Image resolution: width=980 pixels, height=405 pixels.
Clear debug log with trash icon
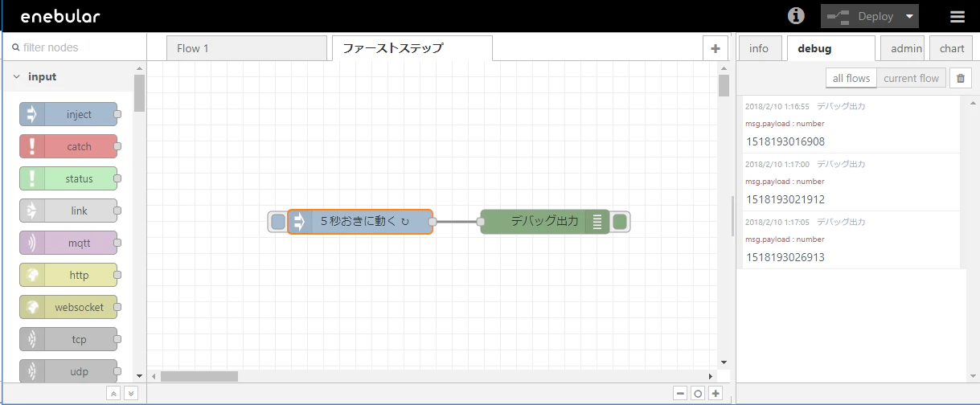[x=961, y=78]
